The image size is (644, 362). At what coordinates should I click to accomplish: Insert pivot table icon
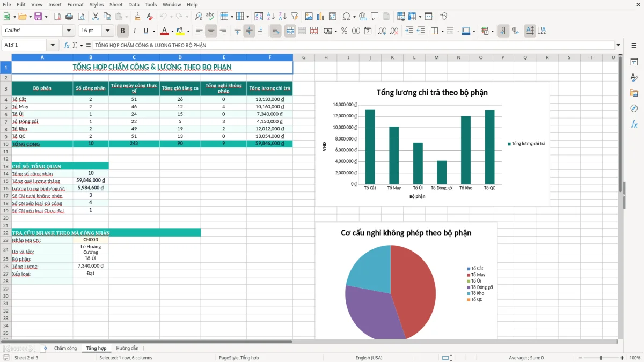pos(333,17)
